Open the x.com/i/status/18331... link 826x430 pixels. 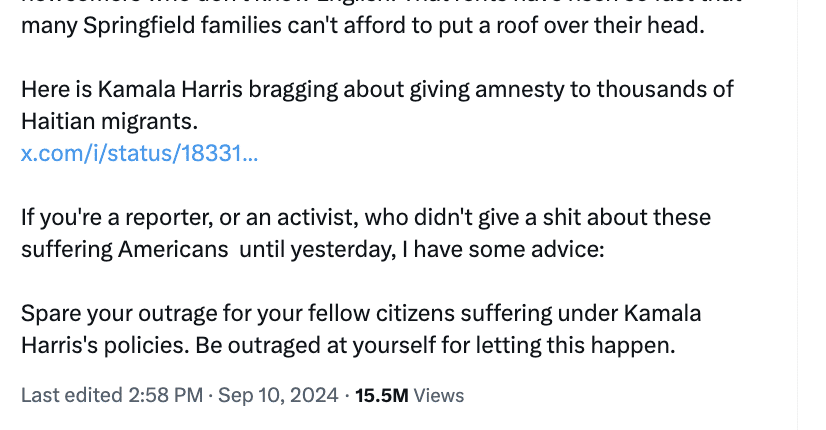[140, 153]
